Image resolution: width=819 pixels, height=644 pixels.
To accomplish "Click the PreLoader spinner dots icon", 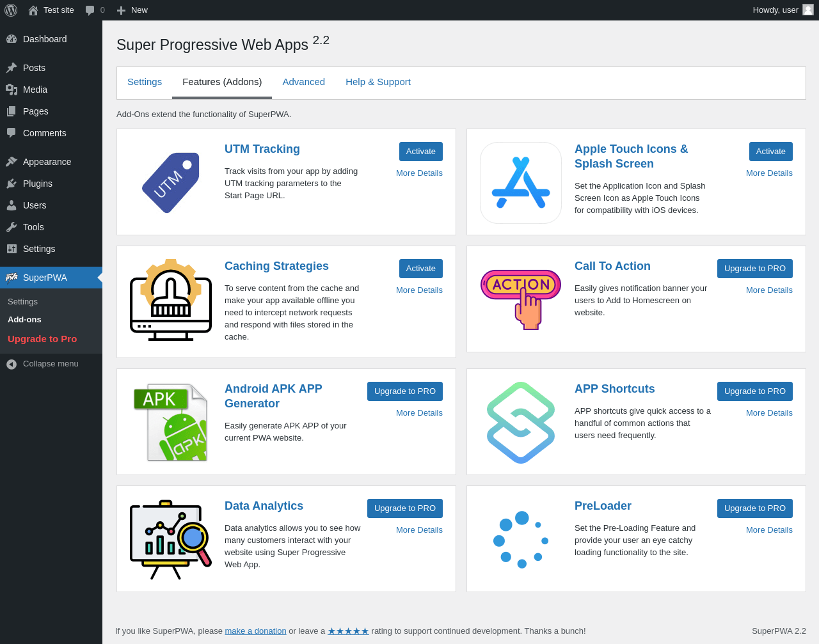I will coord(521,540).
